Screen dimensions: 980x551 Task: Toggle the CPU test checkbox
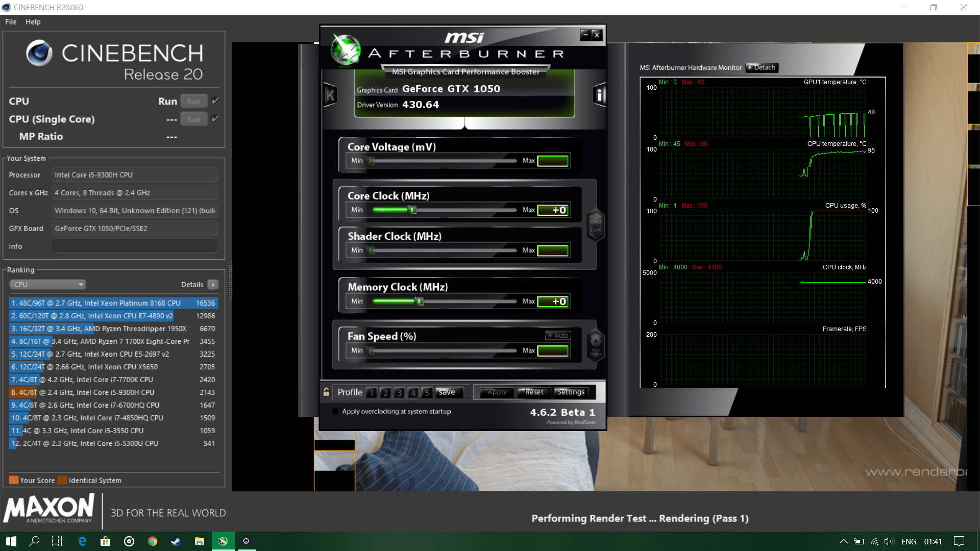215,101
